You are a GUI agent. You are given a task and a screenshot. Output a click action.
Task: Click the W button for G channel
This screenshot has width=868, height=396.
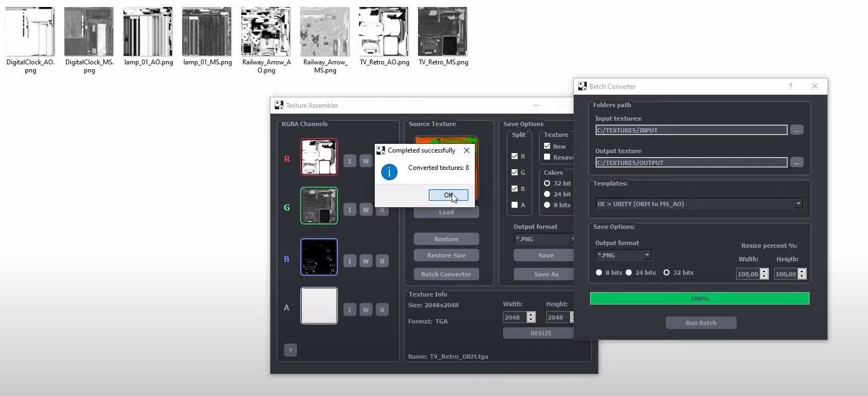pyautogui.click(x=366, y=209)
